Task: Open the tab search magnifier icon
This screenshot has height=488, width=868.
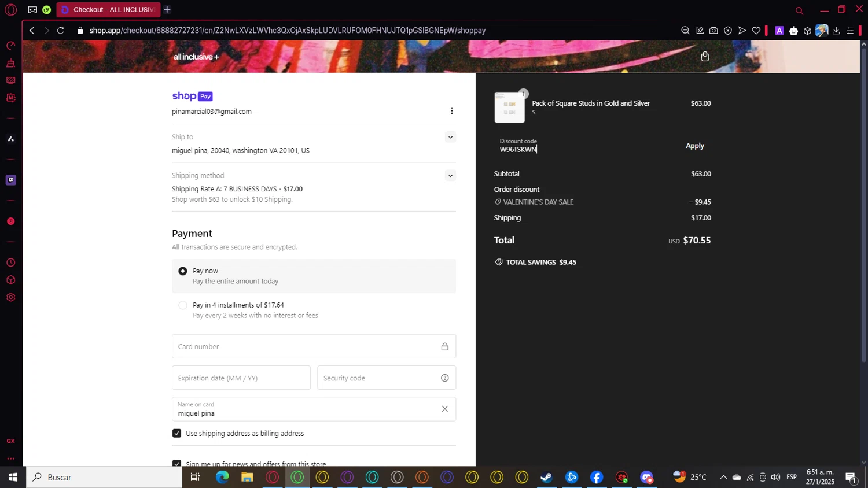Action: (x=799, y=10)
